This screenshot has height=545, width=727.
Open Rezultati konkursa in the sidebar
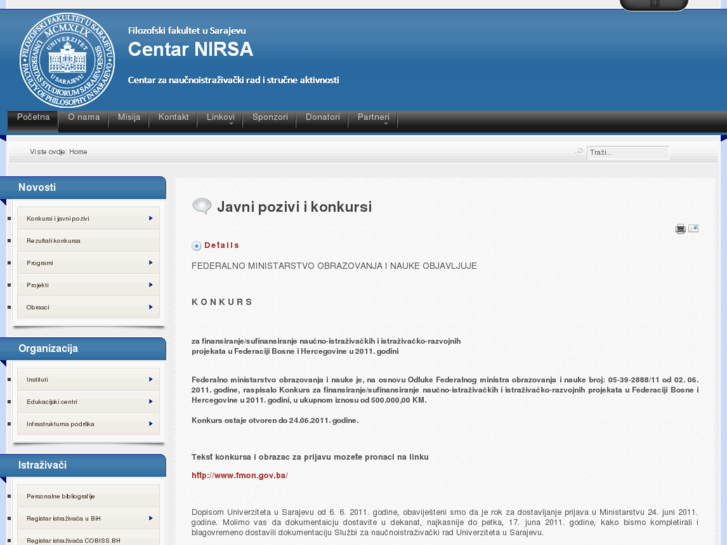coord(54,241)
